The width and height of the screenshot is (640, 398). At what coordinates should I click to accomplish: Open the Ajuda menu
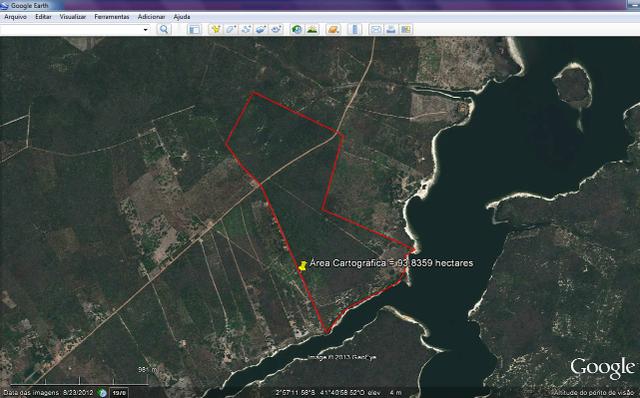182,17
